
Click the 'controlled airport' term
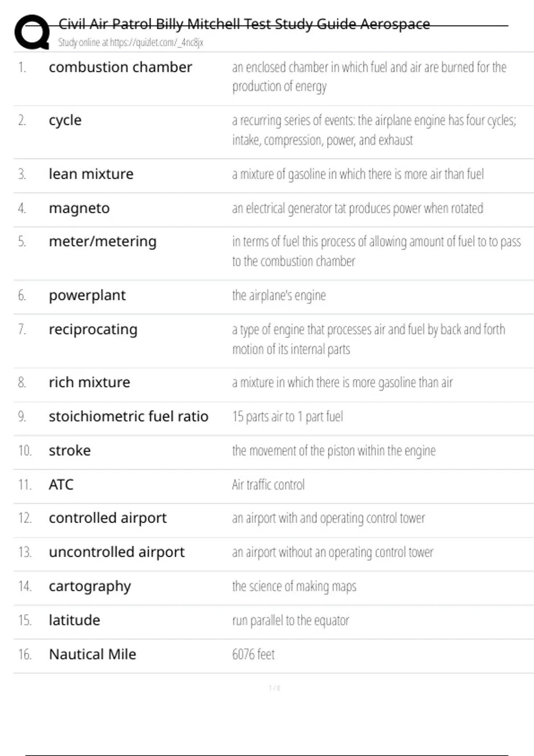(108, 518)
